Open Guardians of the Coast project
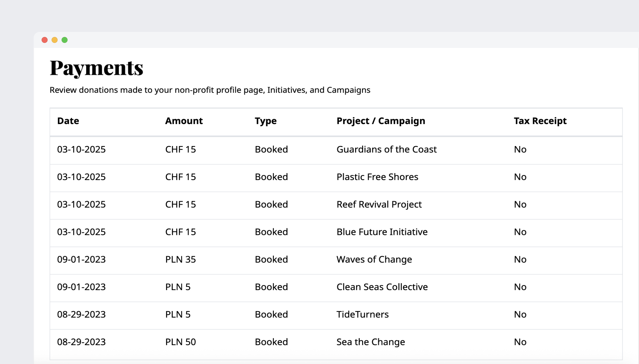 click(386, 149)
